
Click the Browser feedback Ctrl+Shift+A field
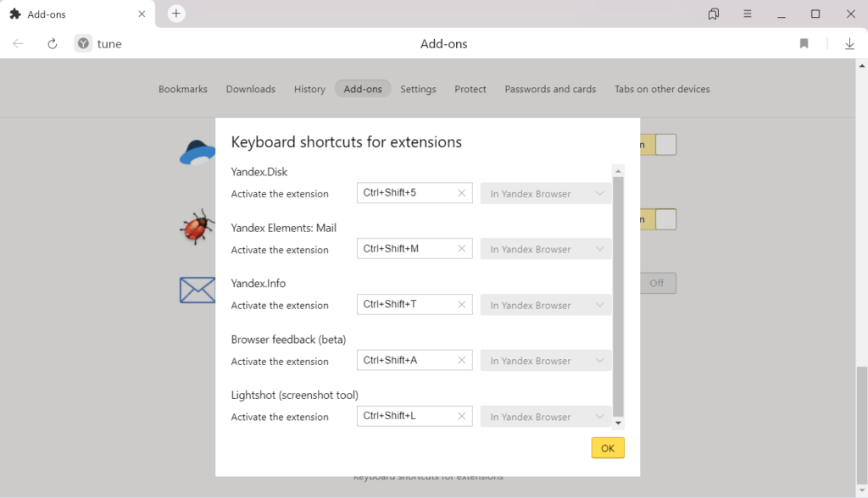pyautogui.click(x=405, y=361)
